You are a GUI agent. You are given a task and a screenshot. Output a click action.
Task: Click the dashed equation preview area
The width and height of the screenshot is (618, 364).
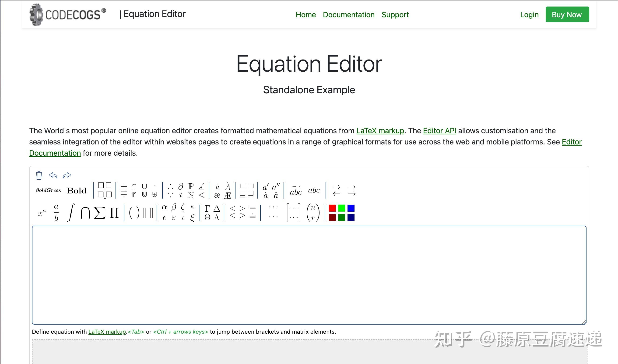tap(310, 352)
